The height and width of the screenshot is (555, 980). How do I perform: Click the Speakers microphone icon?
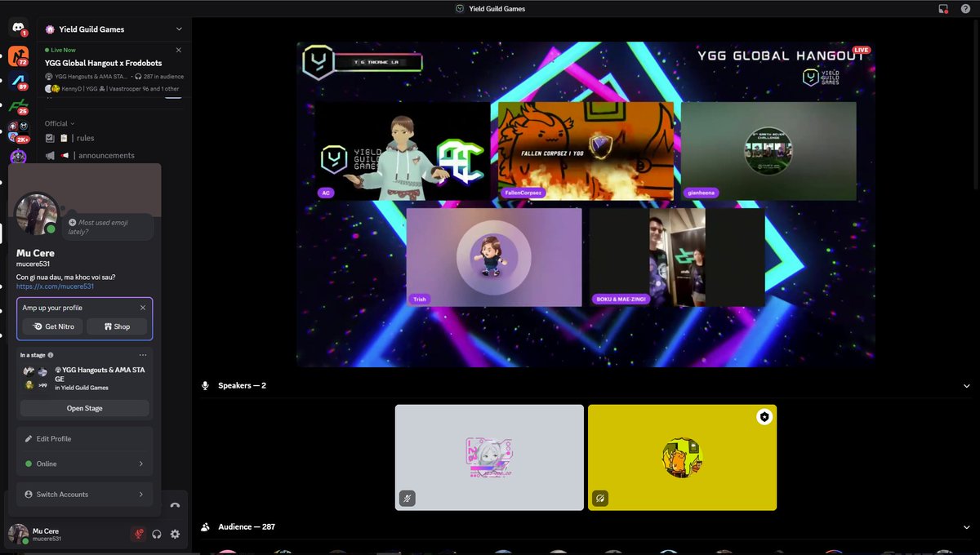click(x=205, y=385)
